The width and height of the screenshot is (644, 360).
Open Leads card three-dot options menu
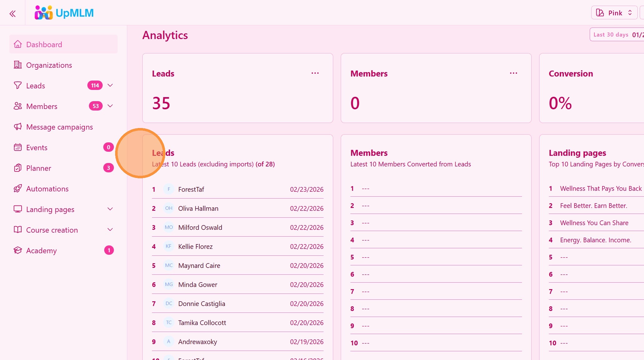(315, 73)
